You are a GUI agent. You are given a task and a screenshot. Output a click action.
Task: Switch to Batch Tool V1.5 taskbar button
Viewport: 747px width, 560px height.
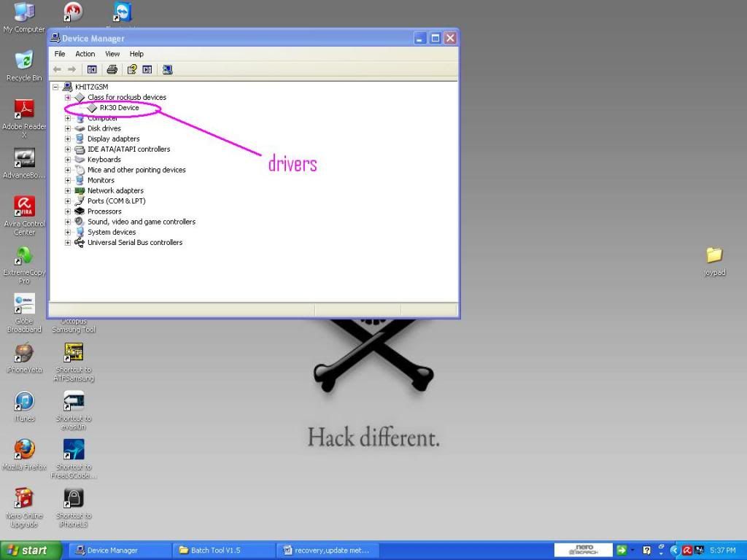(223, 551)
